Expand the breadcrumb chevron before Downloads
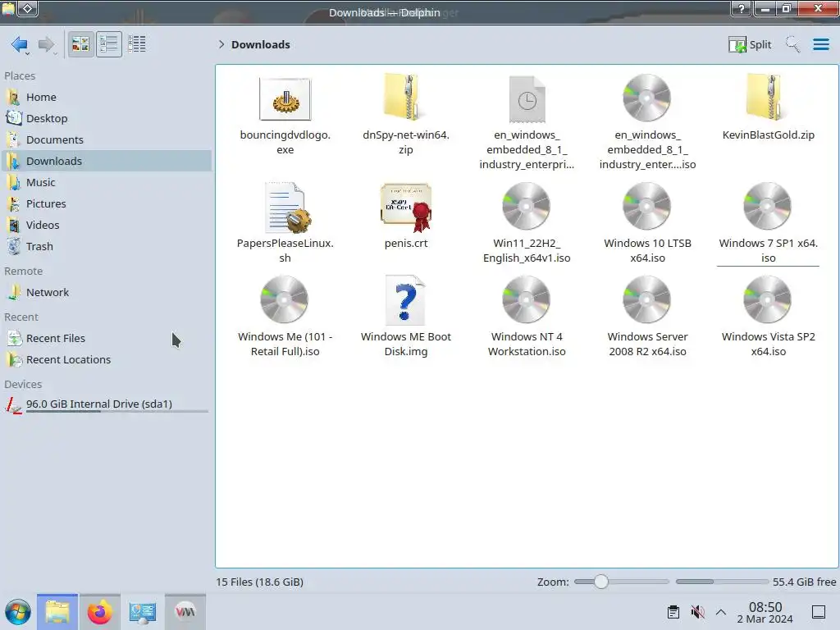 tap(221, 44)
